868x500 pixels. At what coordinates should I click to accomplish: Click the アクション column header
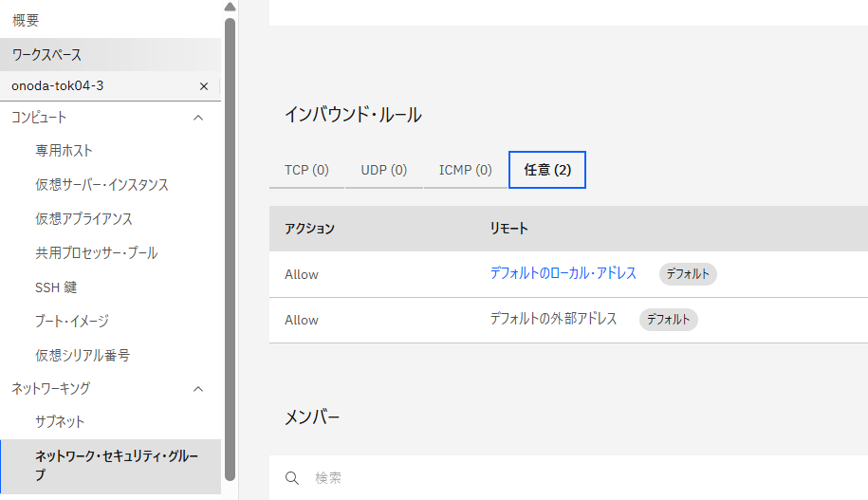(309, 229)
